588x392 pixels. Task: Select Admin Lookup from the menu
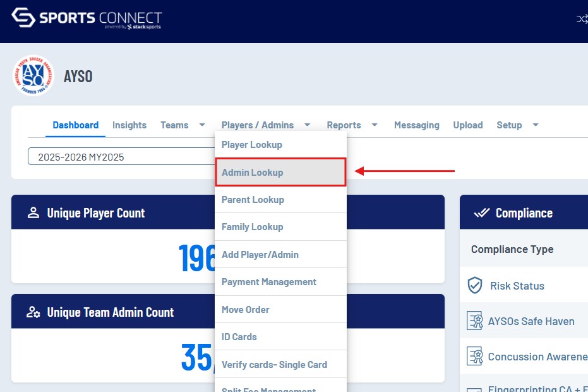(280, 173)
